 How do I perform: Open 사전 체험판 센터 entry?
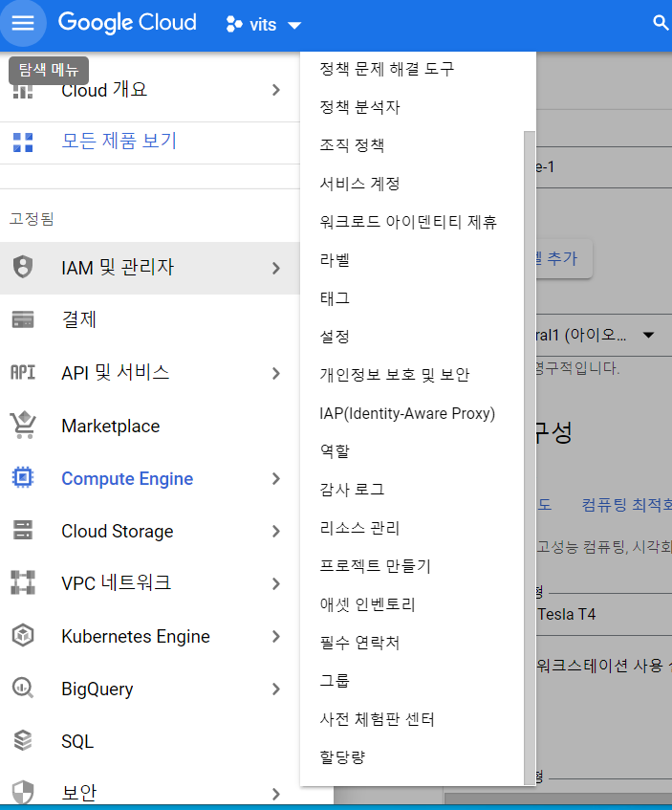click(x=377, y=718)
